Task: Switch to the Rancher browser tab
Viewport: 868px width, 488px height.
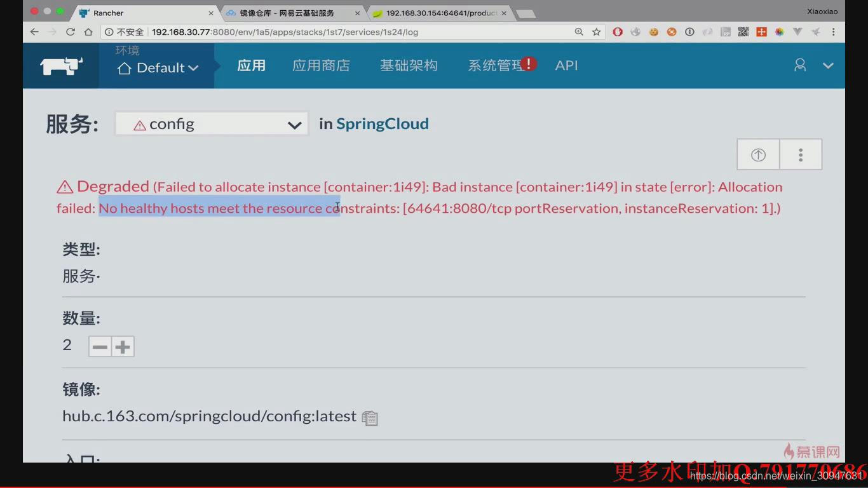Action: [x=146, y=13]
